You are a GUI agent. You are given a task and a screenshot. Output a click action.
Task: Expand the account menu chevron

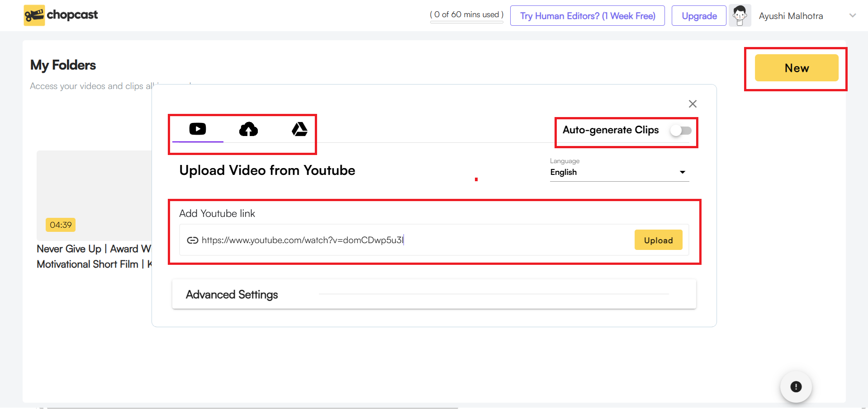point(853,16)
